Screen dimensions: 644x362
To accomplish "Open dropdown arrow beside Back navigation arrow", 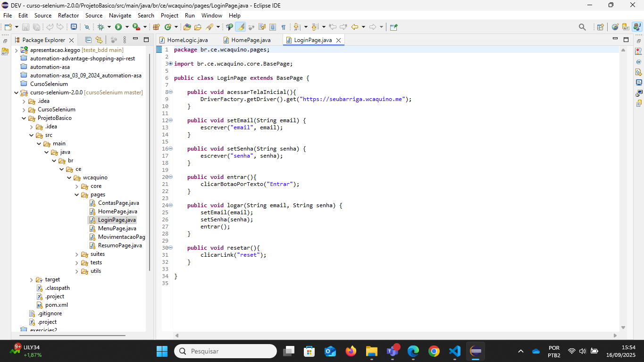I will (363, 27).
